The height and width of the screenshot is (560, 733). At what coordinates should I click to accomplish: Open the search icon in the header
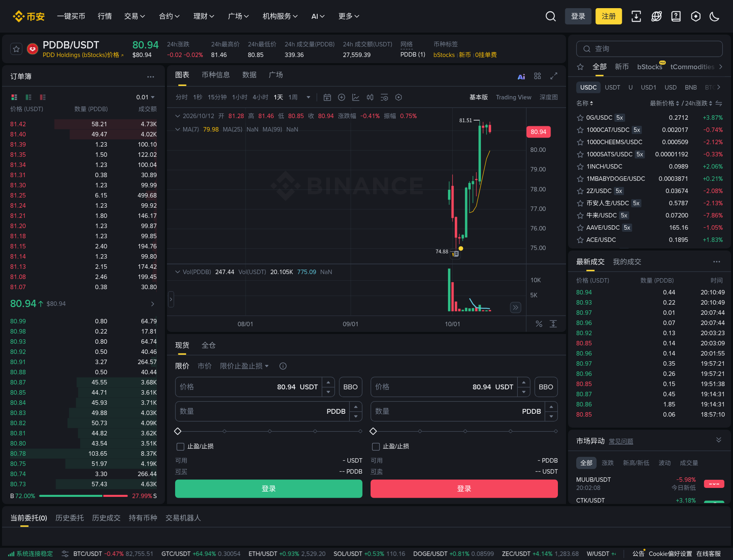tap(551, 16)
